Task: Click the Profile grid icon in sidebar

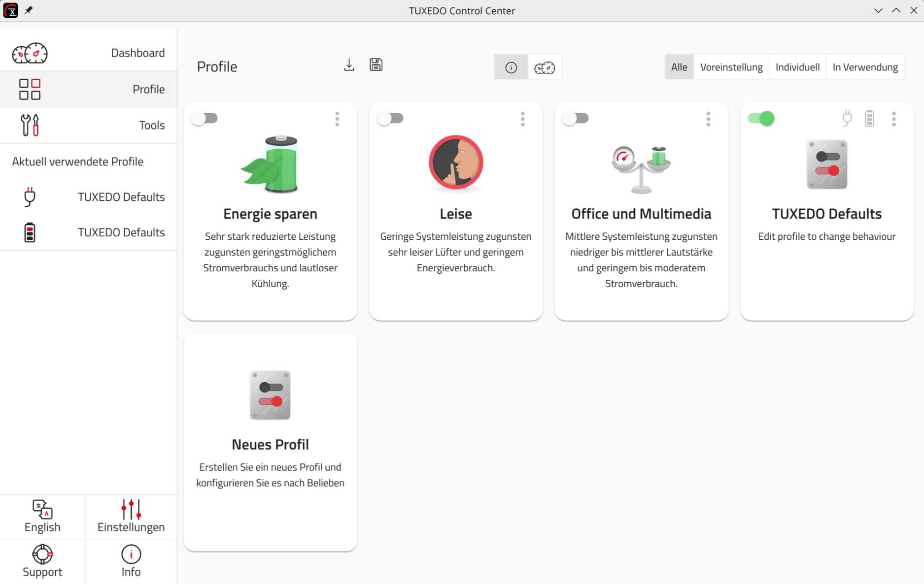Action: click(x=30, y=89)
